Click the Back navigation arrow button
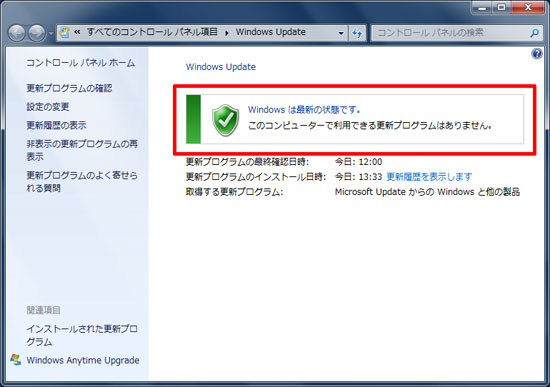Viewport: 550px width, 387px height. click(17, 33)
